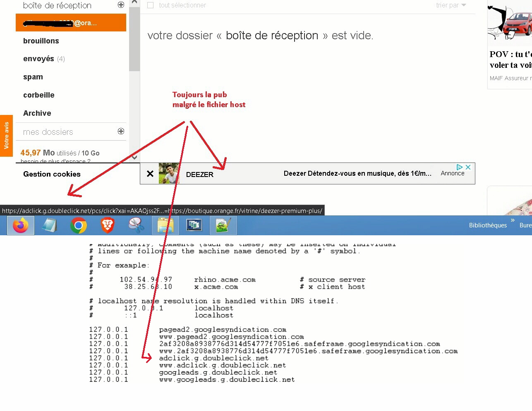This screenshot has height=411, width=532.
Task: Click the Deezer ad headline text
Action: [x=357, y=174]
